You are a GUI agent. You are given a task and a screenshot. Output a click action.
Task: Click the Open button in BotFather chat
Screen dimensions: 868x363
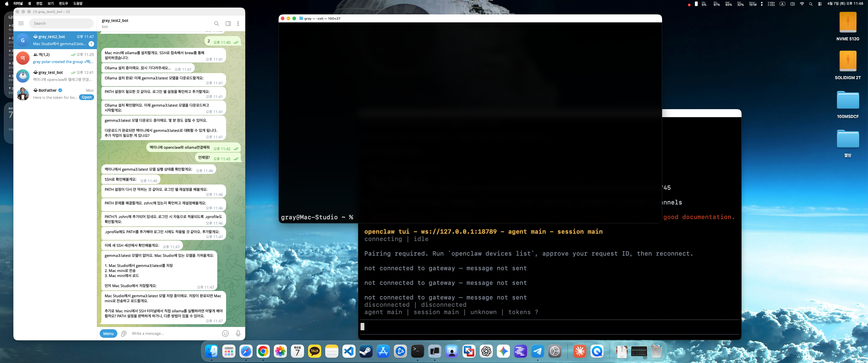[87, 97]
